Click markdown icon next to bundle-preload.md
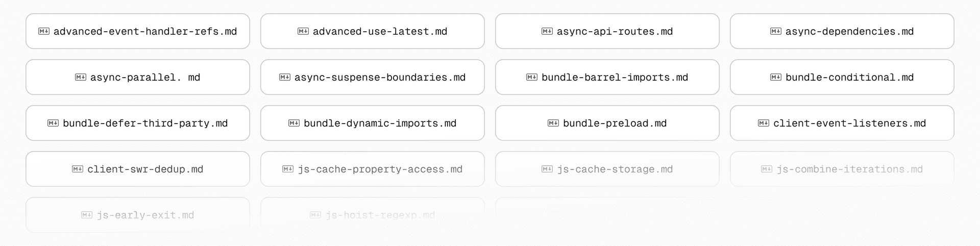The image size is (980, 246). [553, 123]
